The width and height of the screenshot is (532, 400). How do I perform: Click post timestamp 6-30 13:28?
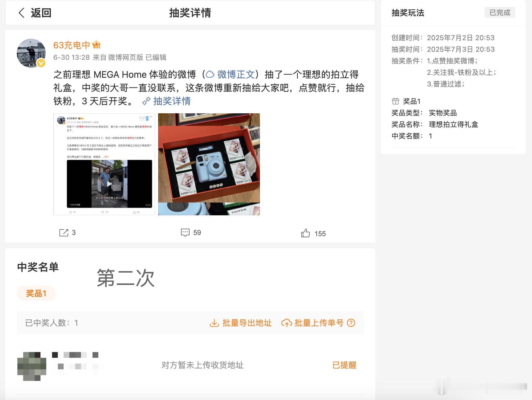click(71, 57)
